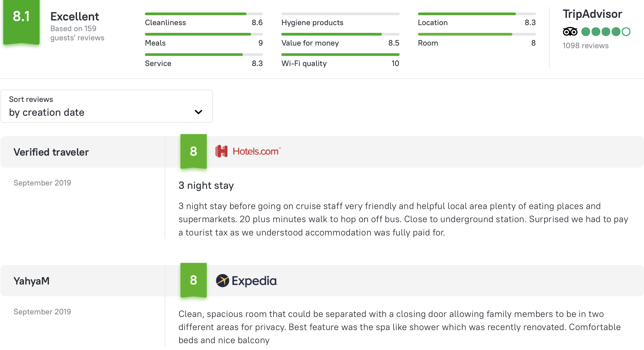The image size is (644, 350).
Task: Click the chevron arrow in Sort reviews
Action: [x=199, y=112]
